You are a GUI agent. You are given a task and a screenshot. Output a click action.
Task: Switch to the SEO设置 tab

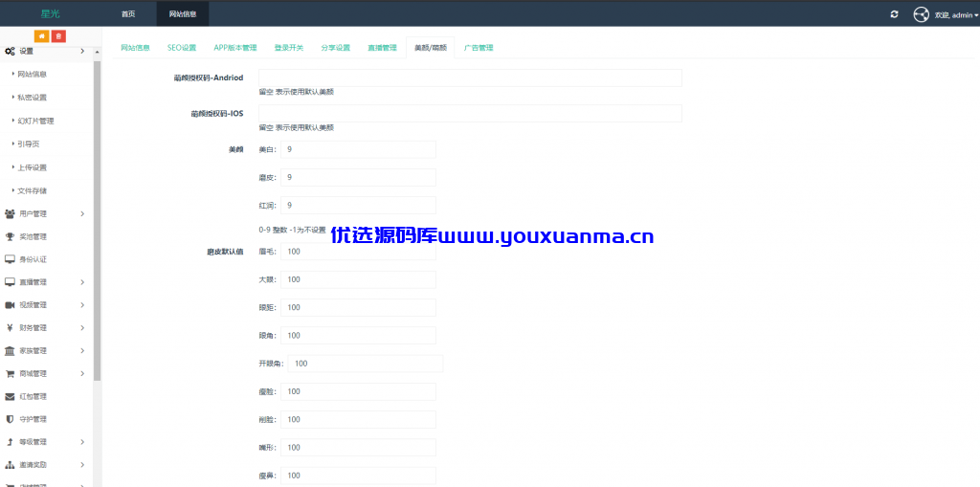(x=181, y=48)
